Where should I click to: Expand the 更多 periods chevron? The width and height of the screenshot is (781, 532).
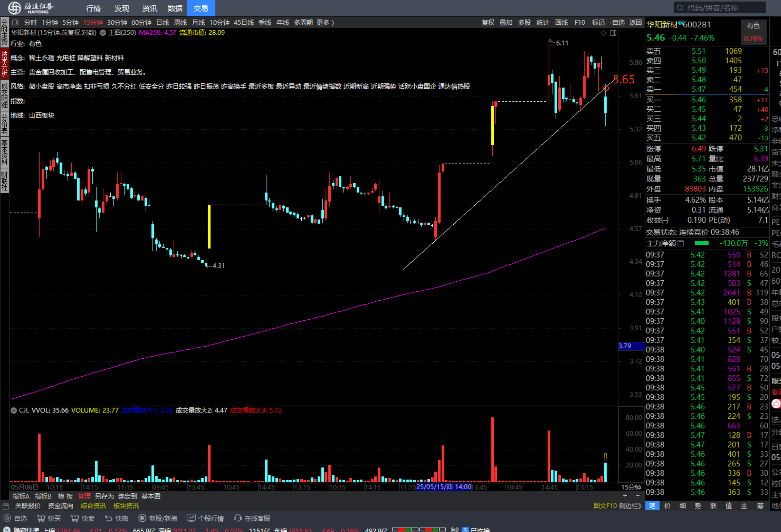333,23
